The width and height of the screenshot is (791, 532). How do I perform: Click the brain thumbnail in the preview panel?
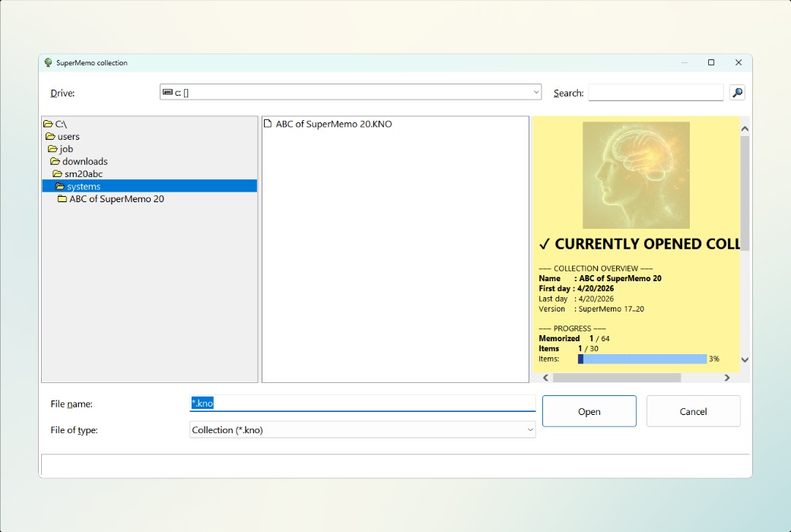coord(636,175)
